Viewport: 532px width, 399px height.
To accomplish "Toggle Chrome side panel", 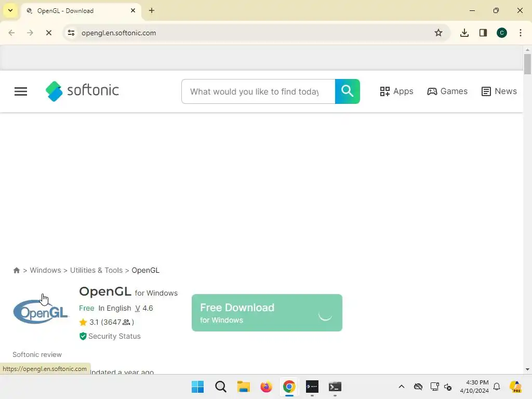I will coord(483,33).
